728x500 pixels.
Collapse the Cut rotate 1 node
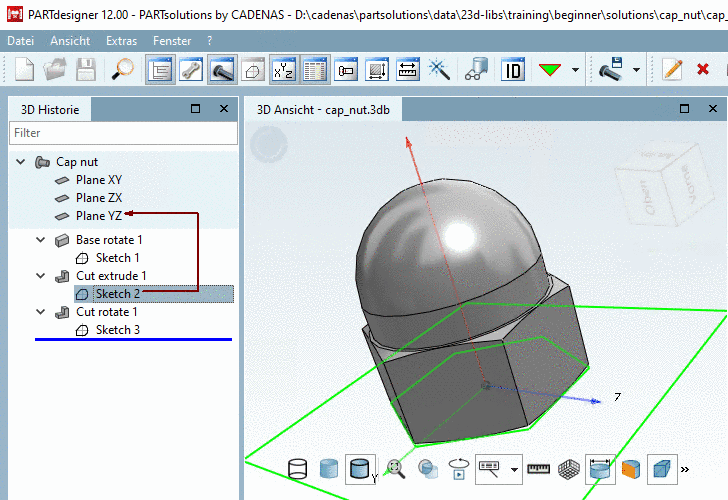pos(41,312)
